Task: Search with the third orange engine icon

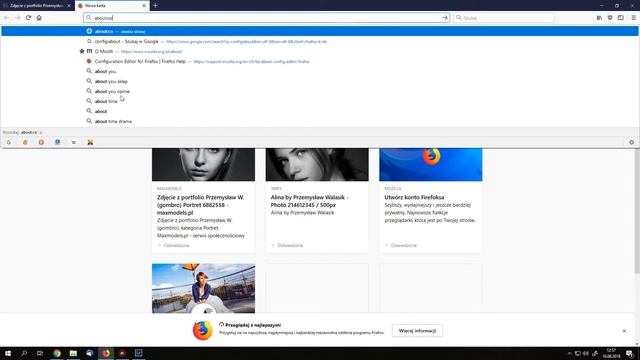Action: [41, 142]
